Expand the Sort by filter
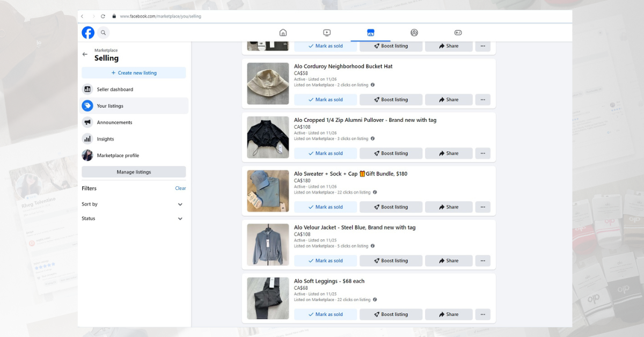The image size is (644, 337). click(x=134, y=204)
